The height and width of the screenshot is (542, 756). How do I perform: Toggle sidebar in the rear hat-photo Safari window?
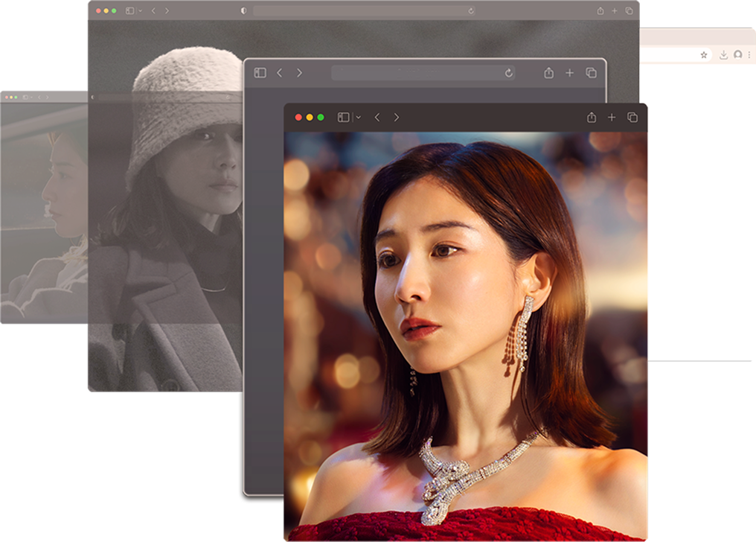click(x=129, y=10)
